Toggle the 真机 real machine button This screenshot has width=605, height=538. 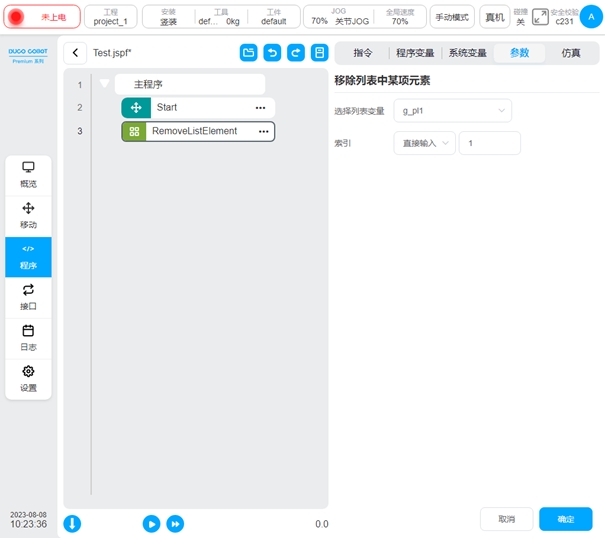tap(494, 17)
